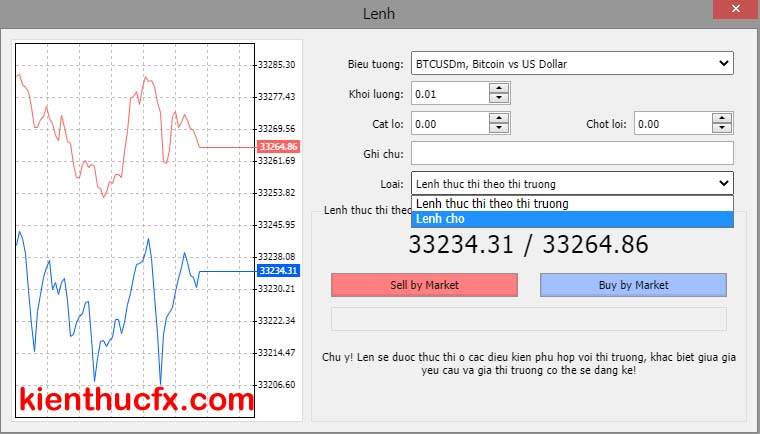Click the empty status bar below Sell/Buy buttons

[528, 318]
